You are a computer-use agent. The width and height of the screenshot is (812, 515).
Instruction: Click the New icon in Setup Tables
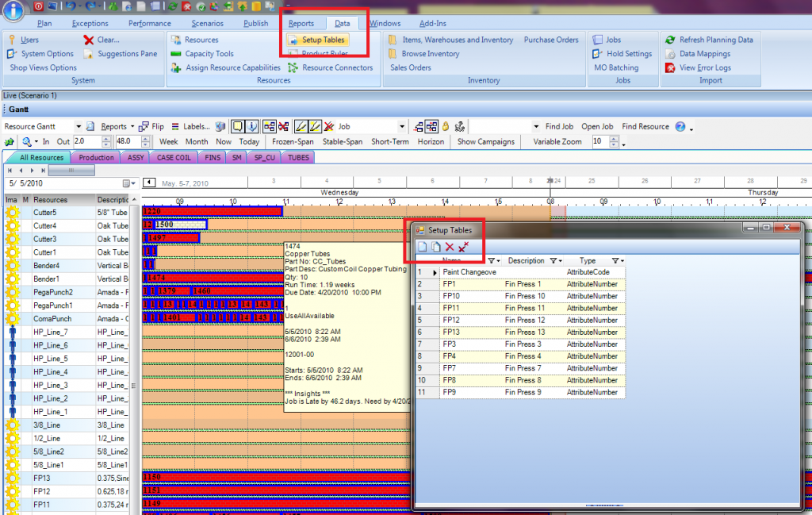point(423,247)
